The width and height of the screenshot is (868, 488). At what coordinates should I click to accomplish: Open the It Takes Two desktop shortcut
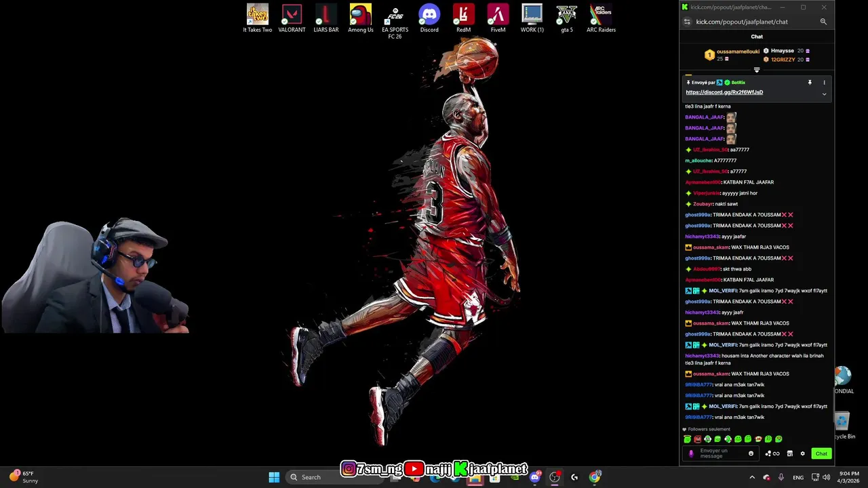coord(258,18)
